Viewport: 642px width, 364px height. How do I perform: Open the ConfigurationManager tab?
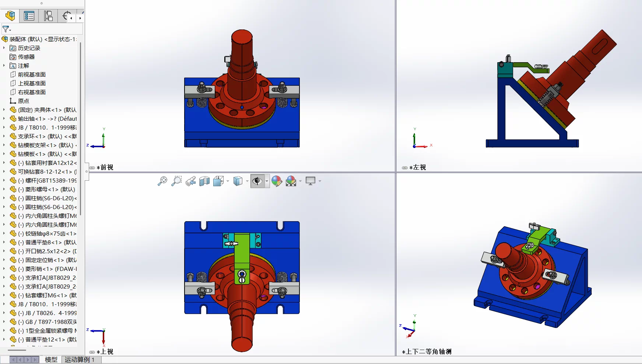(x=48, y=16)
